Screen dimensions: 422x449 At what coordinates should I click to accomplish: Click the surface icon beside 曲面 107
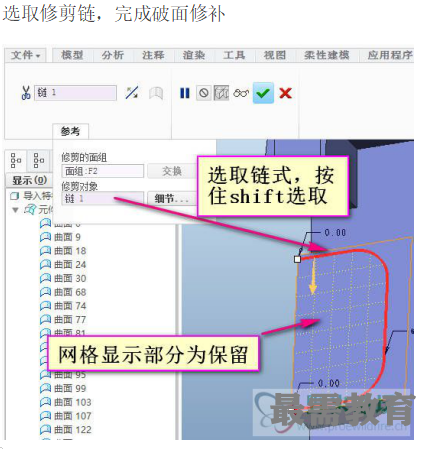click(x=45, y=416)
